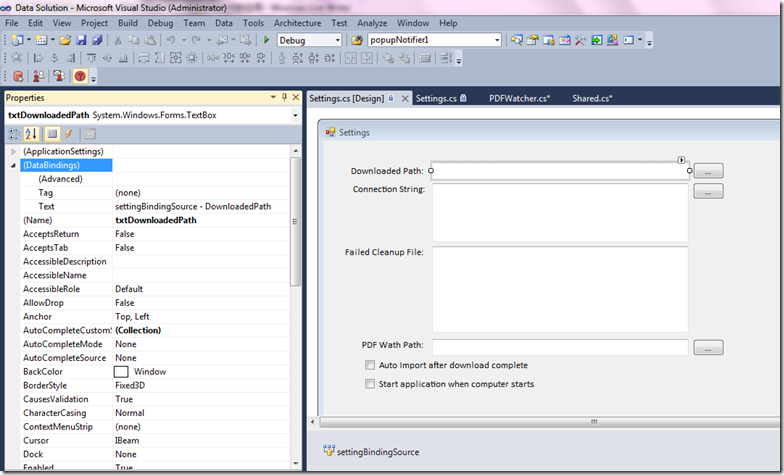Show Events using the lightning bolt icon
Viewport: 784px width, 475px height.
(68, 134)
